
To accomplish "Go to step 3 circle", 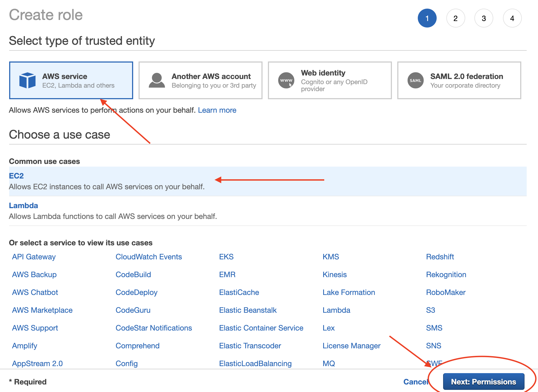I will click(x=484, y=18).
